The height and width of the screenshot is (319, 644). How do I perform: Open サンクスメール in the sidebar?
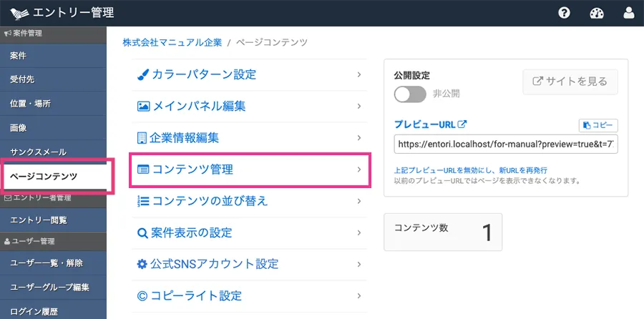coord(39,152)
